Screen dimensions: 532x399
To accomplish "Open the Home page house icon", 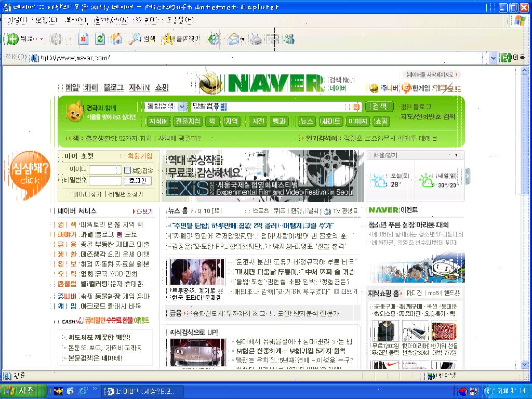I will (116, 39).
